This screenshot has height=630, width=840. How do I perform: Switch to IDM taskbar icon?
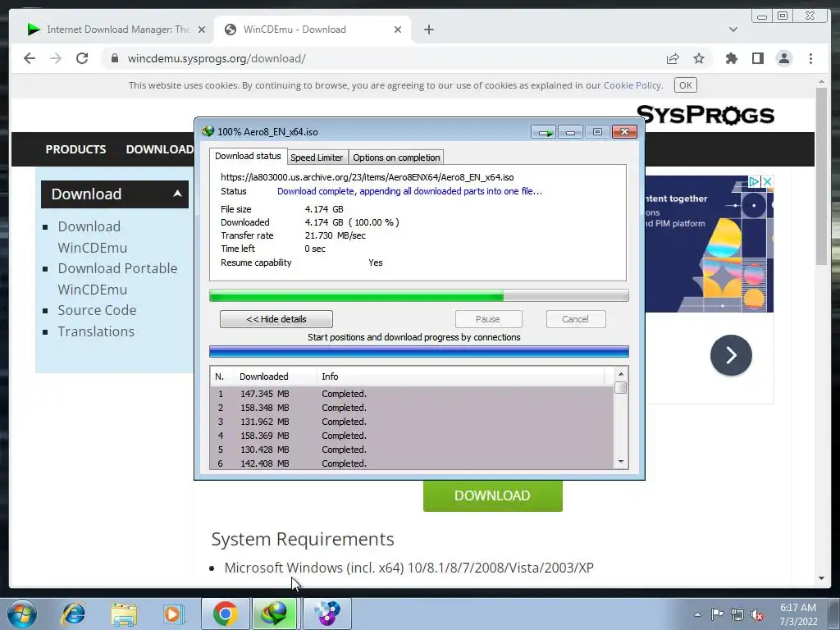[274, 614]
